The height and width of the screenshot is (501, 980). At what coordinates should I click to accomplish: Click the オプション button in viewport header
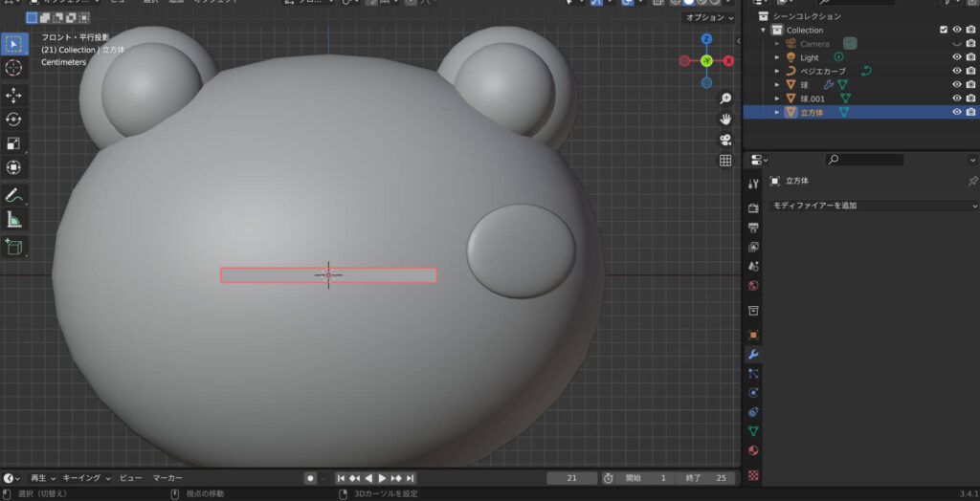(x=707, y=18)
